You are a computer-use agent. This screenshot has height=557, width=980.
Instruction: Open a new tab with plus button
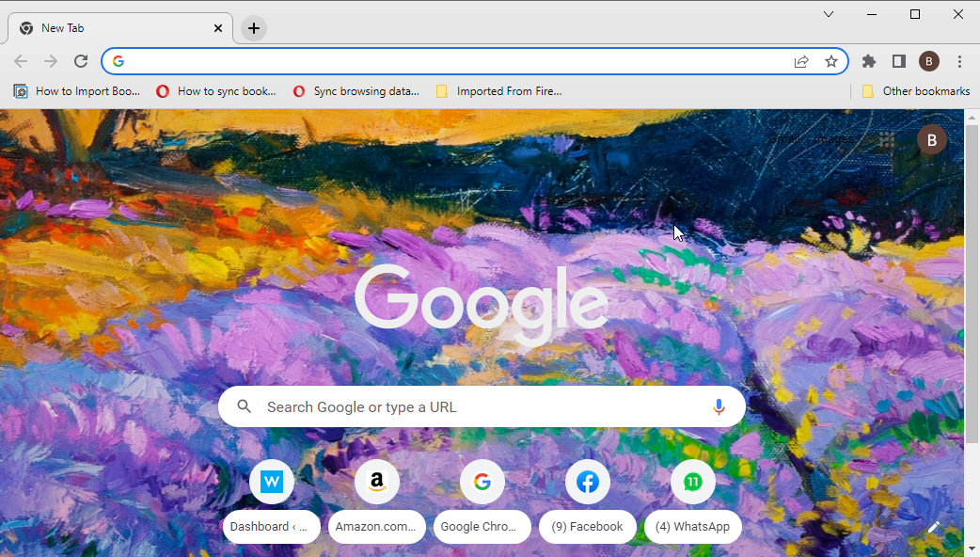(x=254, y=28)
